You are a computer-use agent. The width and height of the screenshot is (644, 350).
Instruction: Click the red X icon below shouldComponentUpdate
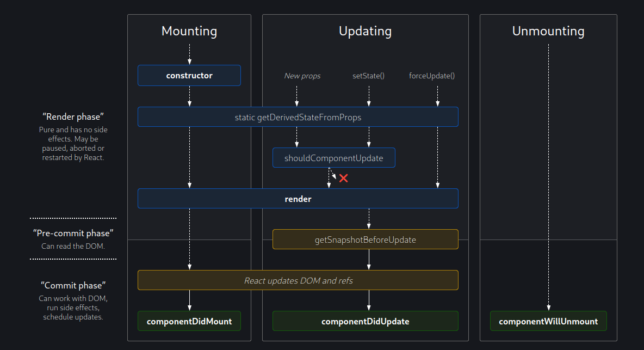click(343, 178)
